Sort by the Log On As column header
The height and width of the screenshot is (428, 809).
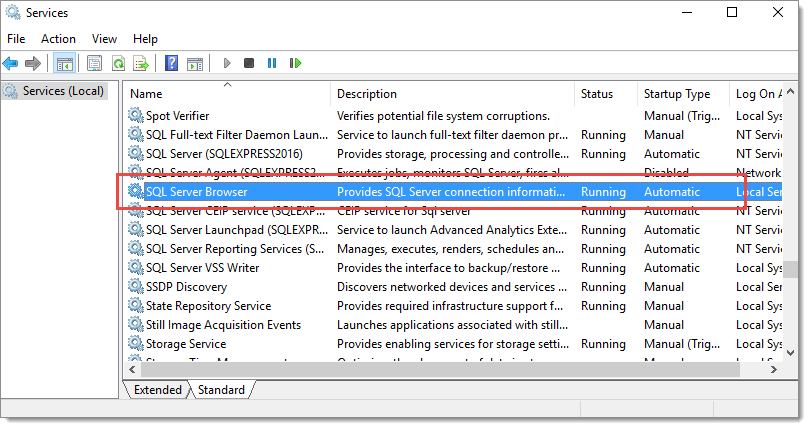756,94
